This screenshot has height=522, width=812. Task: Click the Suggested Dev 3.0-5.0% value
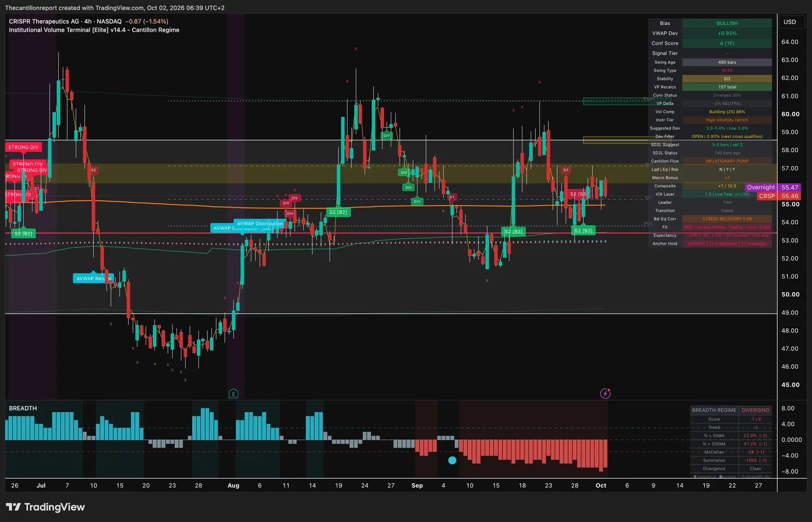pyautogui.click(x=727, y=128)
